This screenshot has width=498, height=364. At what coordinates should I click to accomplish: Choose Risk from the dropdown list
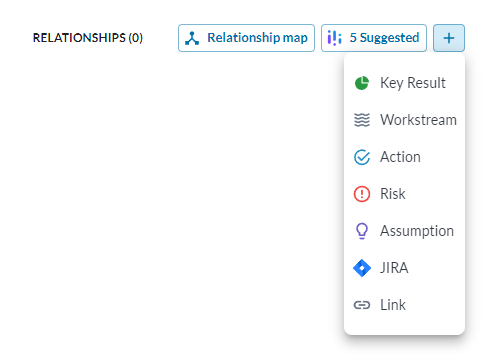[x=404, y=194]
